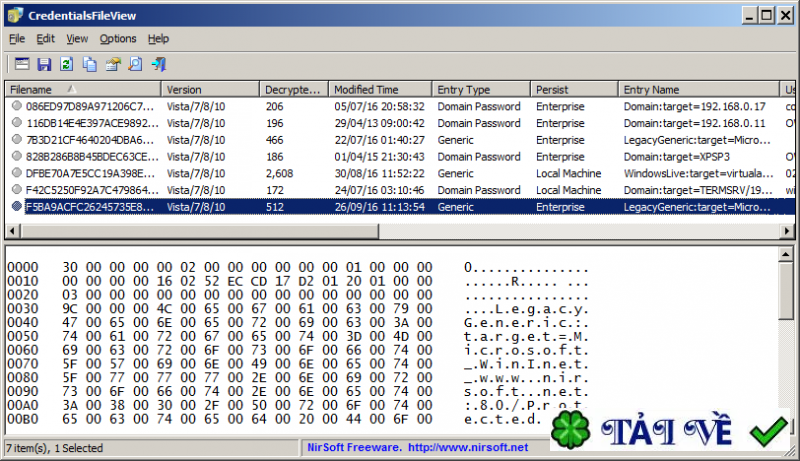Sort by the Modified Time column header
The height and width of the screenshot is (461, 800).
pos(380,89)
